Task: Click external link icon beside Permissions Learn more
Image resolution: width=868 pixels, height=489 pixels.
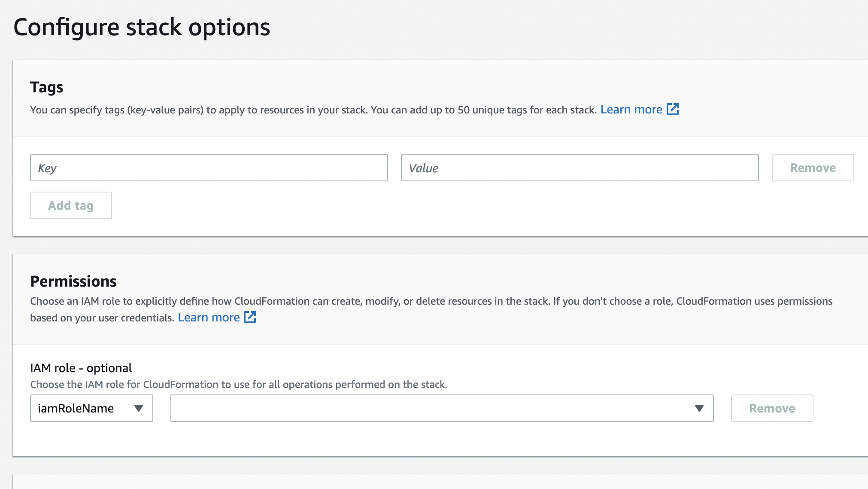Action: coord(250,317)
